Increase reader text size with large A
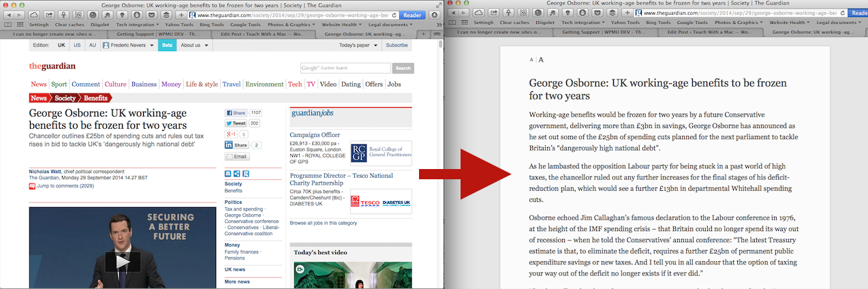Viewport: 868px width, 289px height. (x=541, y=60)
